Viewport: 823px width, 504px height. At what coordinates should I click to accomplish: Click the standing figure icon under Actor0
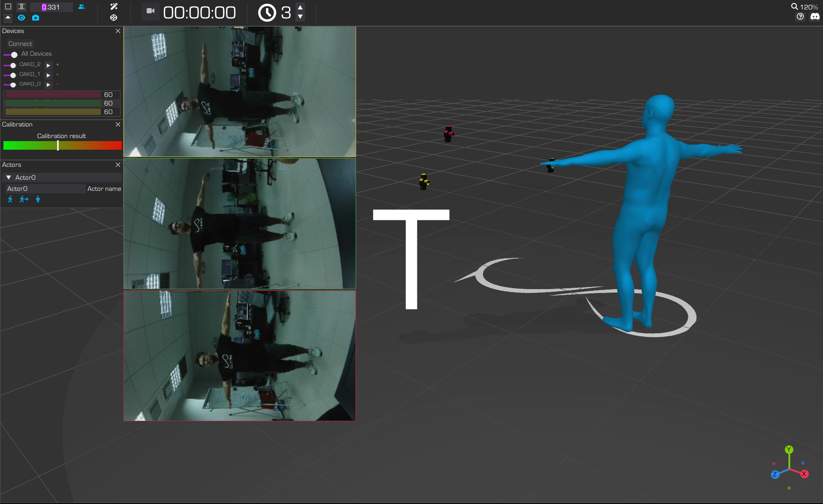point(38,199)
